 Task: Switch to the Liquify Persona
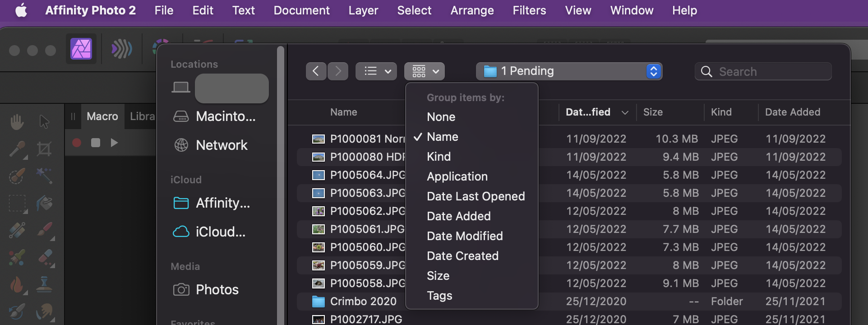coord(121,49)
